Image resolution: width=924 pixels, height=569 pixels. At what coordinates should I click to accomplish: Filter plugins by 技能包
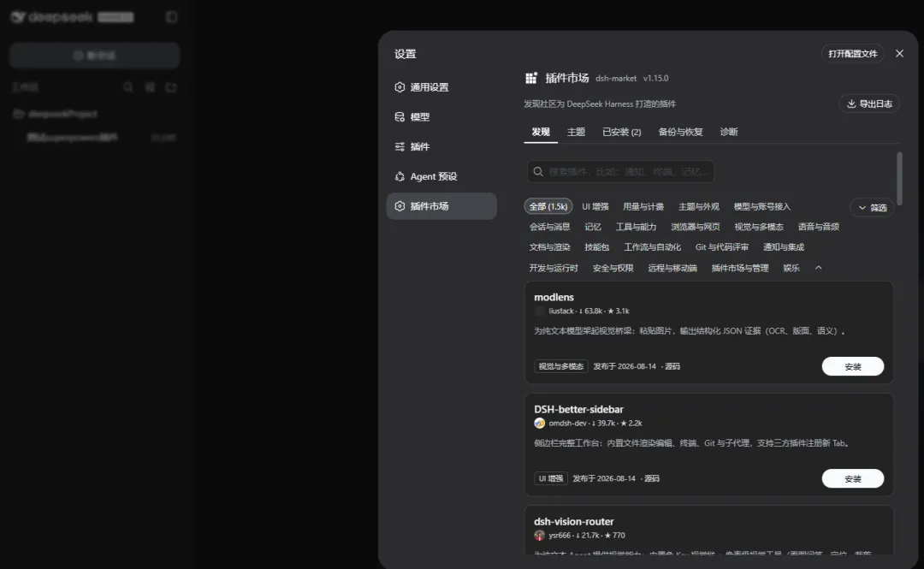click(x=597, y=247)
